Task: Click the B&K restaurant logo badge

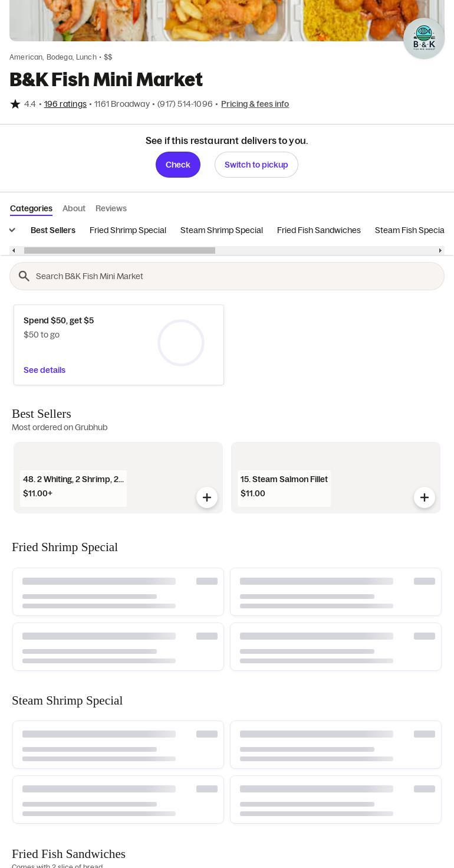Action: [423, 38]
